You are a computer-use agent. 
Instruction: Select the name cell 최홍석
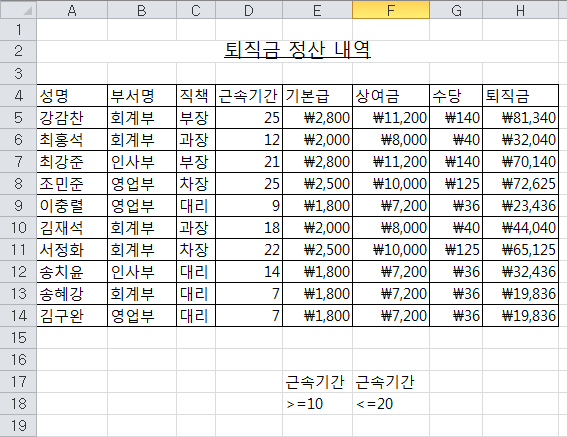[72, 140]
